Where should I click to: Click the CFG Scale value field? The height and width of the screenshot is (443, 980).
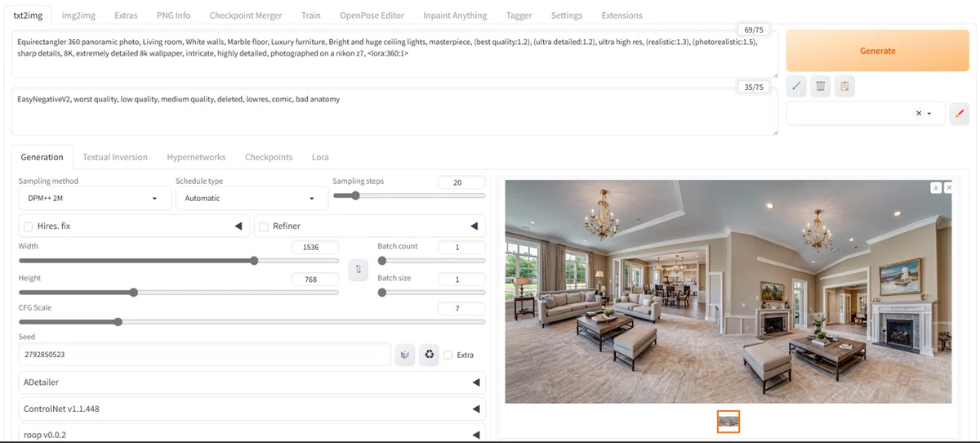pyautogui.click(x=461, y=309)
